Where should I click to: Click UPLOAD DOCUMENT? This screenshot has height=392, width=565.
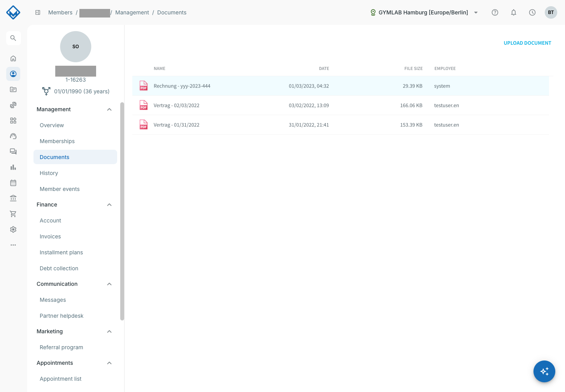527,43
